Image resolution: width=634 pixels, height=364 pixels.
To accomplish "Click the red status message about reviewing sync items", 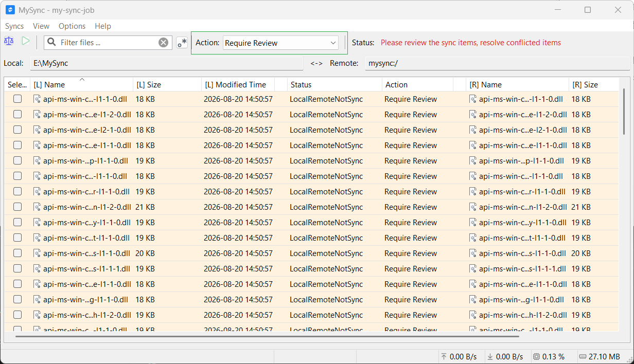I will [471, 43].
